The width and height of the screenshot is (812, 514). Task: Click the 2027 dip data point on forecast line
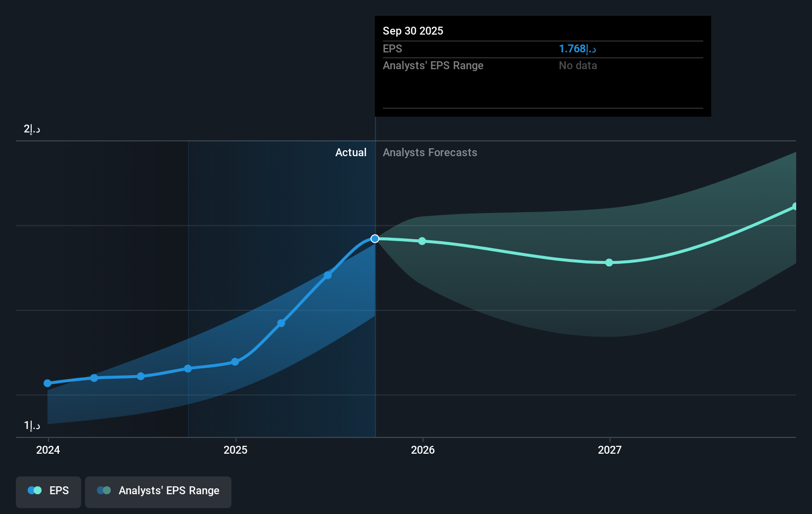coord(609,263)
